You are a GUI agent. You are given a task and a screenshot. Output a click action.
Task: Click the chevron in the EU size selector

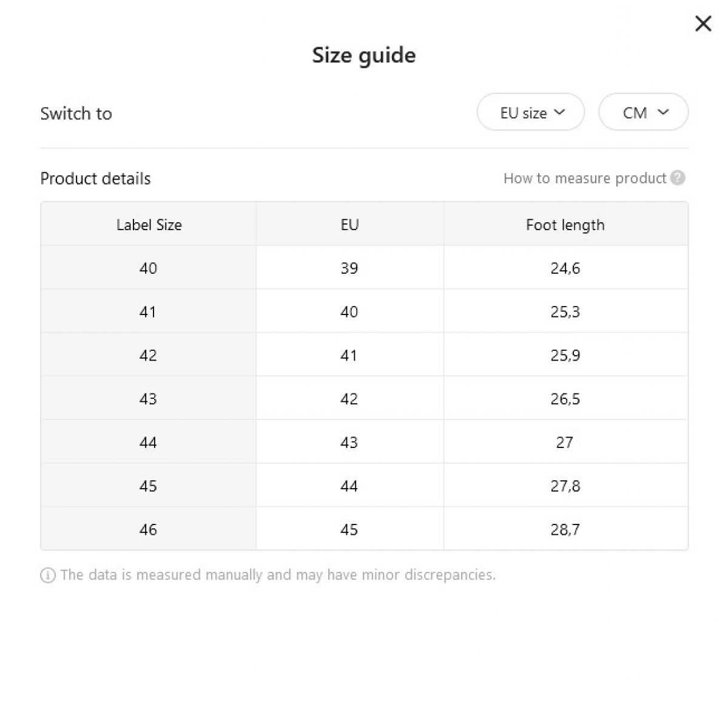click(x=560, y=112)
